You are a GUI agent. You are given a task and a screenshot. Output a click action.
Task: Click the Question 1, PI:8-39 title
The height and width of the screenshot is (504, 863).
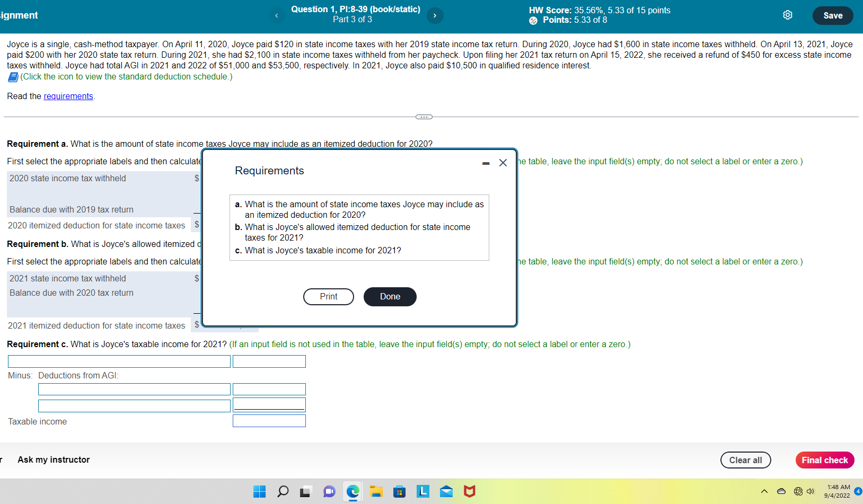pyautogui.click(x=356, y=9)
